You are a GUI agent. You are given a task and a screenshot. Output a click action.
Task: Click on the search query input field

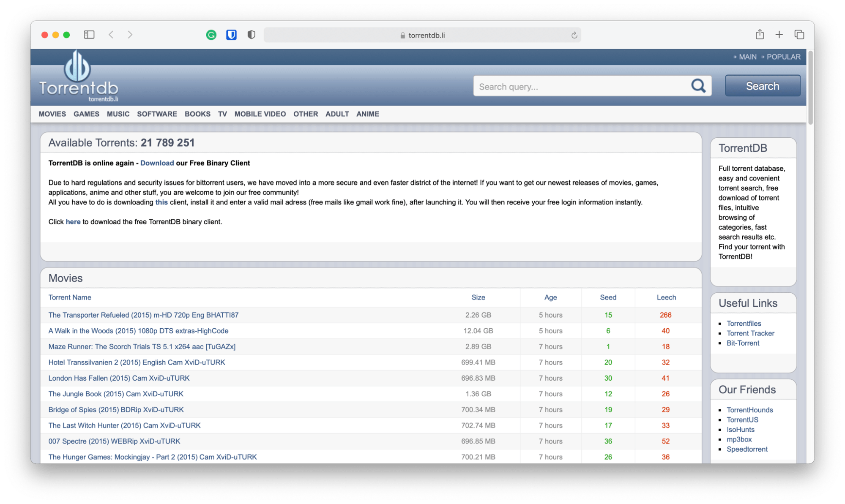tap(591, 87)
